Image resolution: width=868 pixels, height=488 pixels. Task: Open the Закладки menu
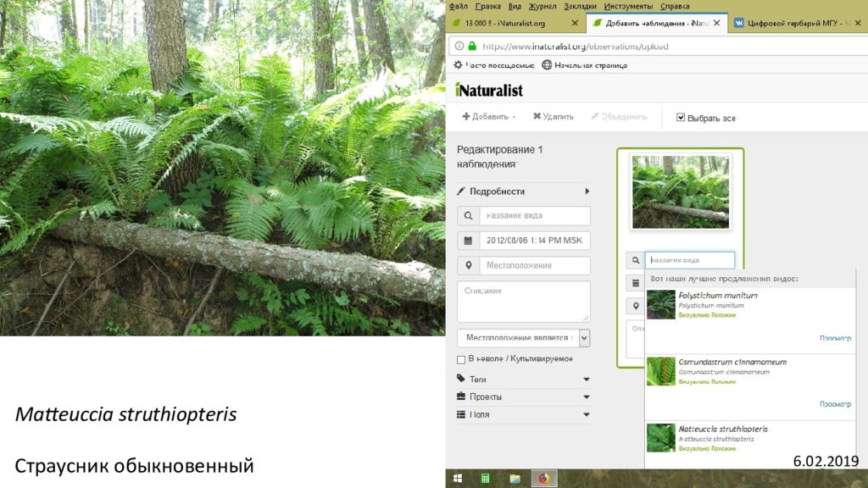580,6
